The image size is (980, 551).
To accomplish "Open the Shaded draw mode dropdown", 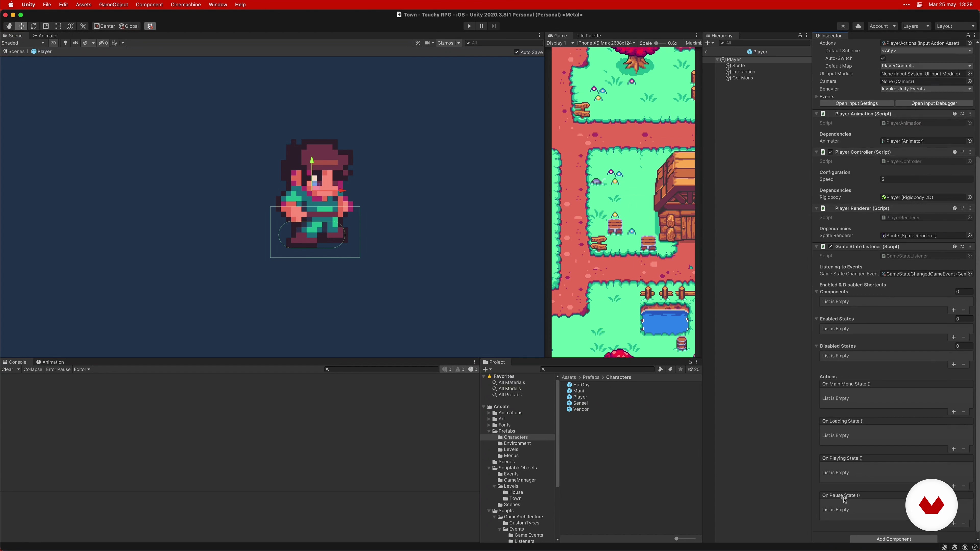I will [x=23, y=43].
